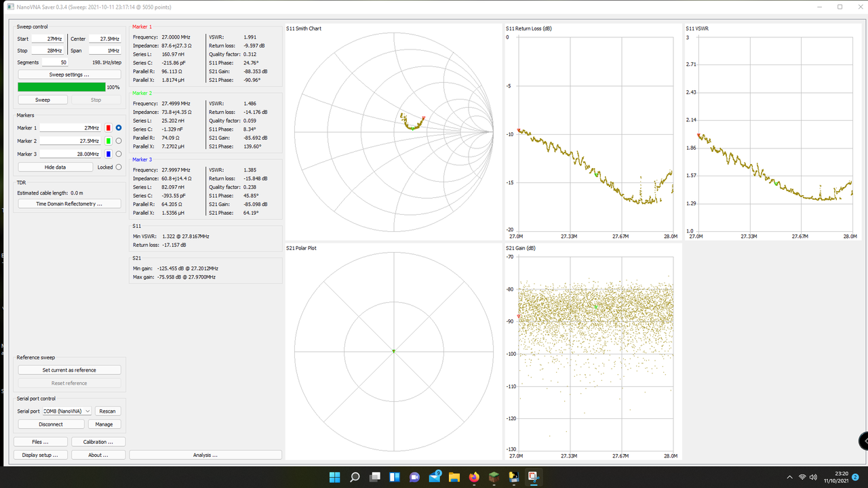Open the Teams Chat taskbar icon
868x488 pixels.
coord(414,477)
